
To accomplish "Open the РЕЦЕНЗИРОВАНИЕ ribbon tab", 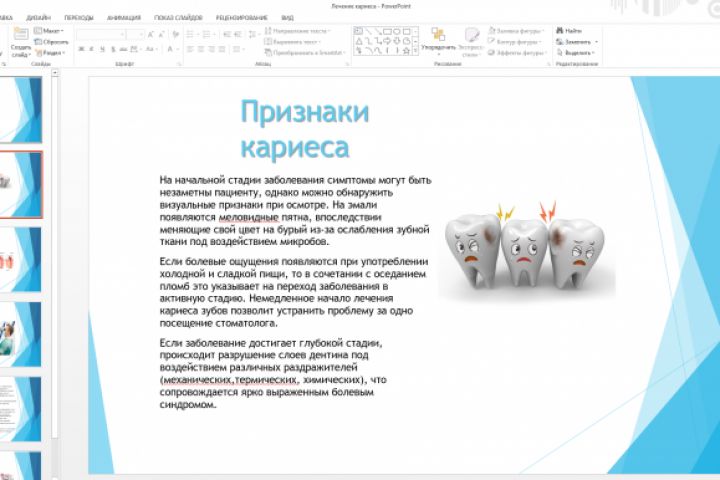I will click(242, 17).
